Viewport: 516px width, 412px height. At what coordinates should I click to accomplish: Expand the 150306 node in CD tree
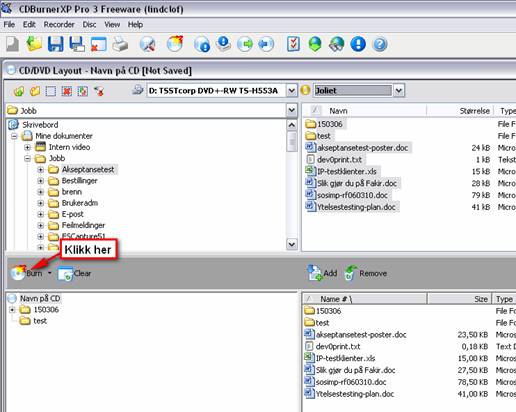click(x=12, y=310)
